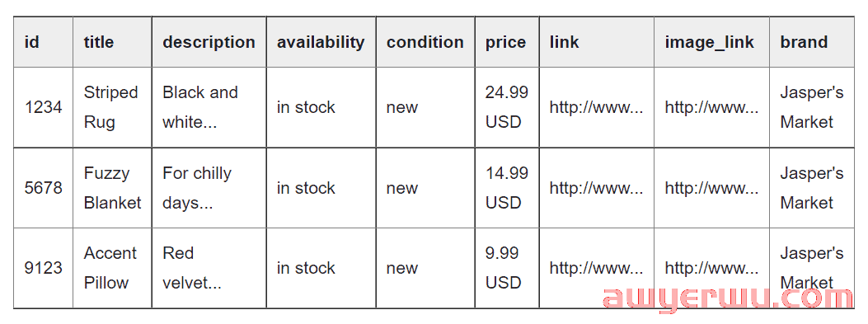The width and height of the screenshot is (868, 324).
Task: Select the 14.99 USD price cell
Action: (x=507, y=188)
